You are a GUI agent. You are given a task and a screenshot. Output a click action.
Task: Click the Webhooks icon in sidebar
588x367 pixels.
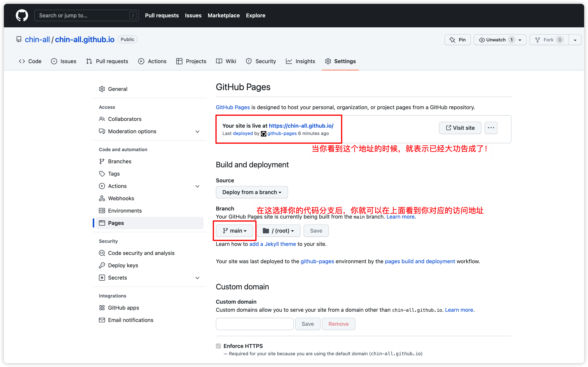coord(102,198)
